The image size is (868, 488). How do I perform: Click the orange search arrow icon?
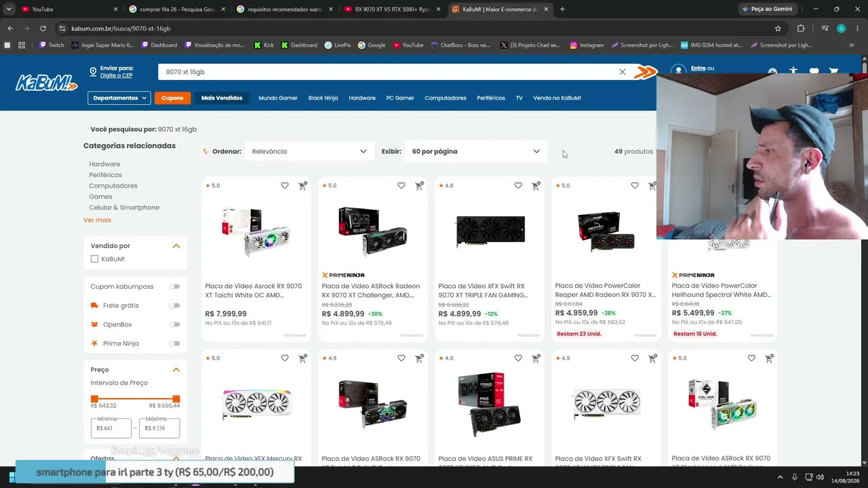(646, 72)
